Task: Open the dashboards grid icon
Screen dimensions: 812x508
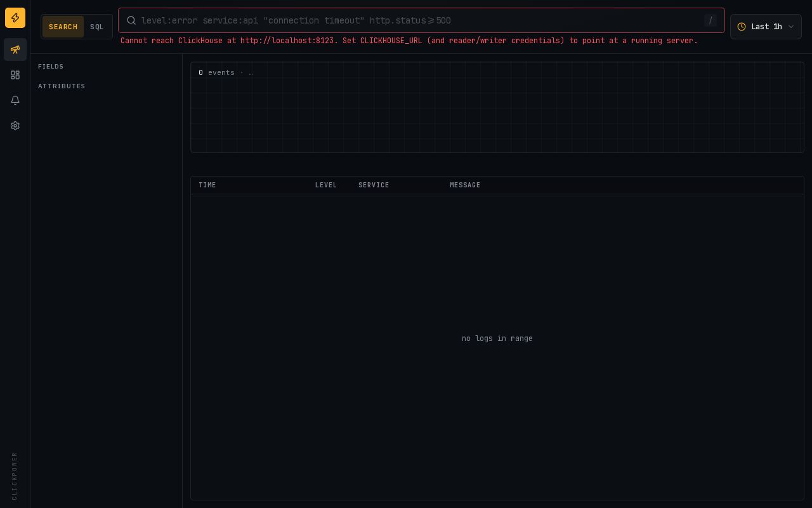Action: [x=15, y=75]
